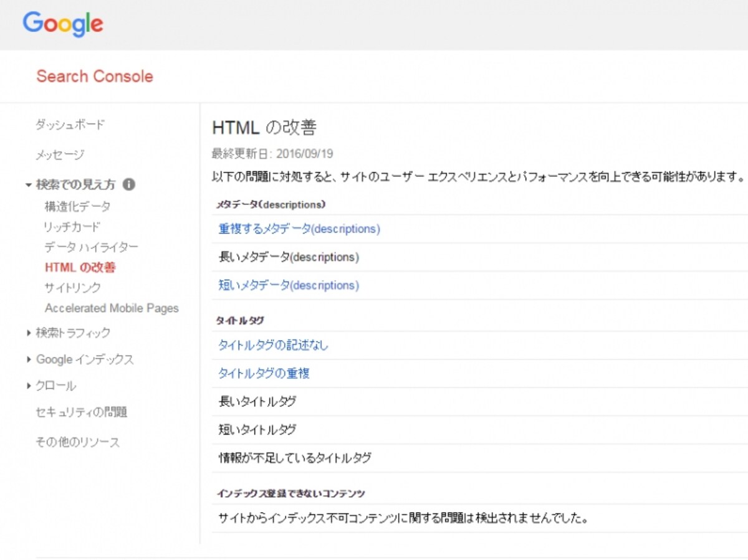The image size is (748, 560).
Task: Collapse the 検索での見え方 section arrow
Action: [29, 185]
